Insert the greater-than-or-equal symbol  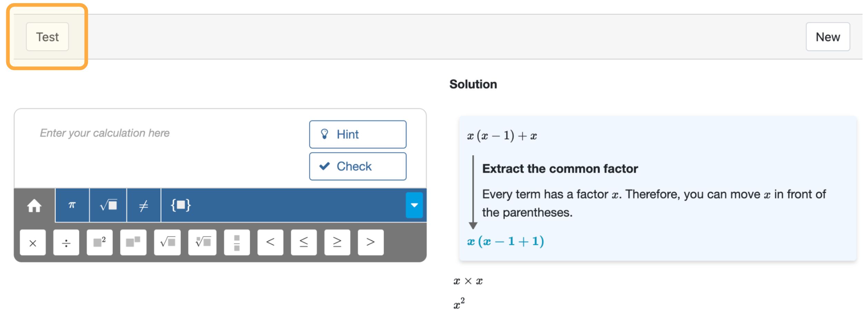(x=337, y=242)
